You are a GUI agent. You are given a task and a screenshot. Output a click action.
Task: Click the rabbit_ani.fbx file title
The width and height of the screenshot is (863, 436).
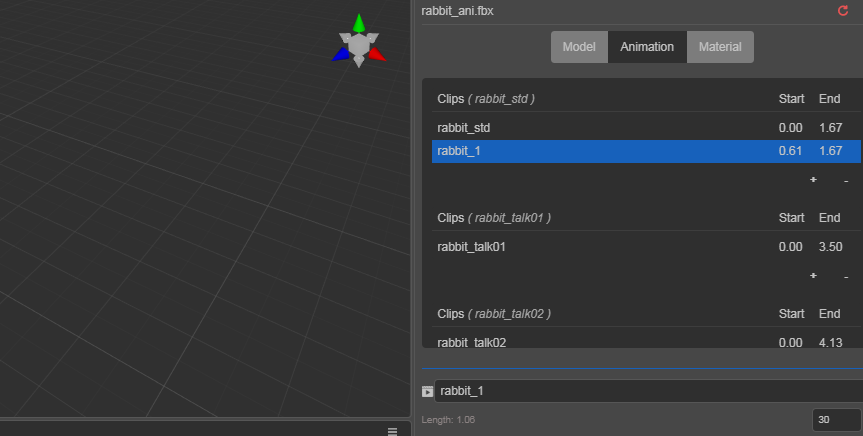click(457, 11)
